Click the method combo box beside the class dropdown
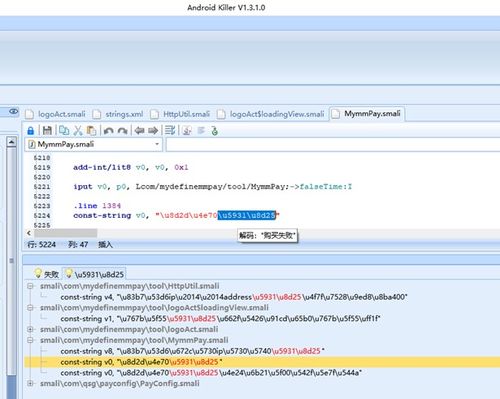 [x=333, y=145]
